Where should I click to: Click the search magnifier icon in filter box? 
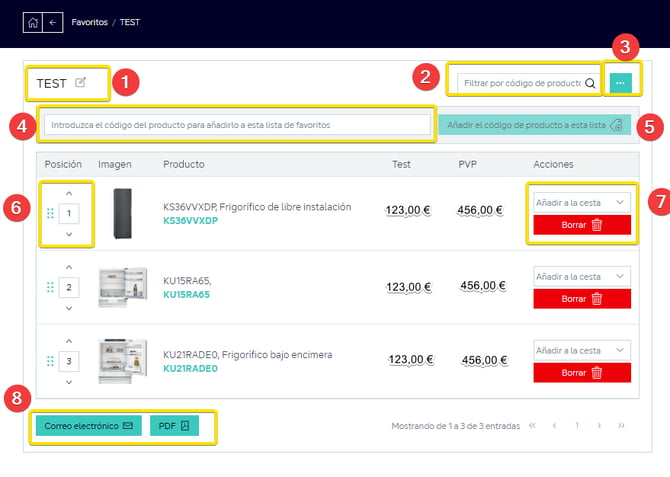point(590,83)
